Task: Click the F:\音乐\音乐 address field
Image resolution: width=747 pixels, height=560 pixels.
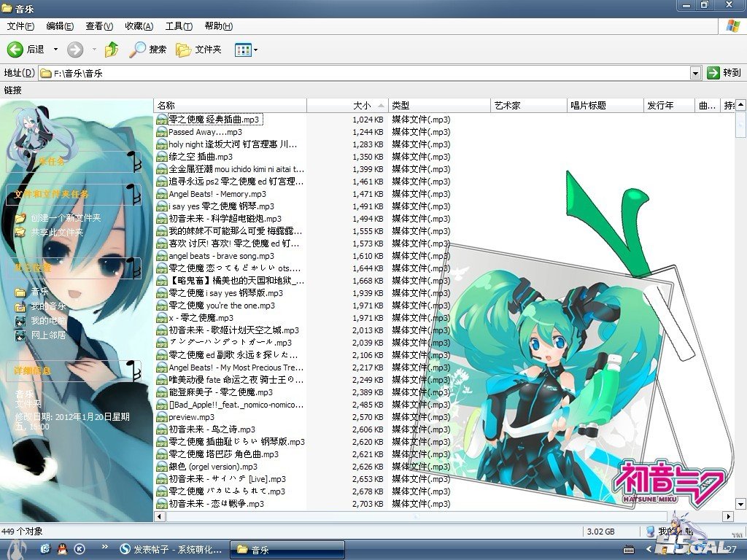Action: click(365, 74)
